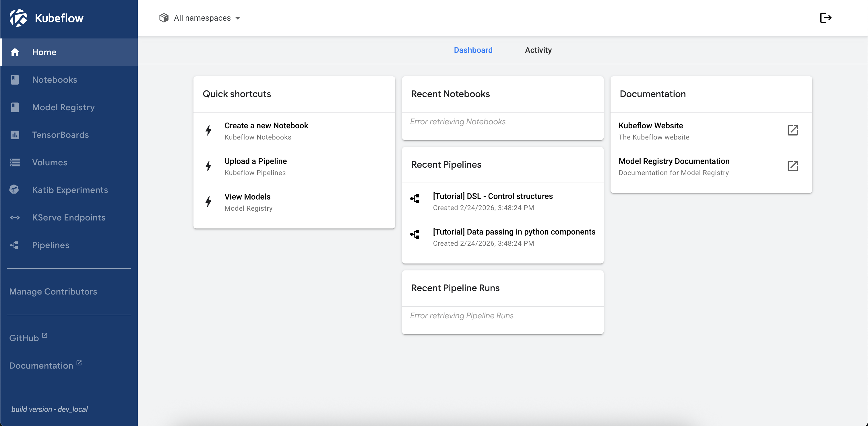This screenshot has width=868, height=426.
Task: Click lightning icon beside View Models
Action: coord(209,202)
